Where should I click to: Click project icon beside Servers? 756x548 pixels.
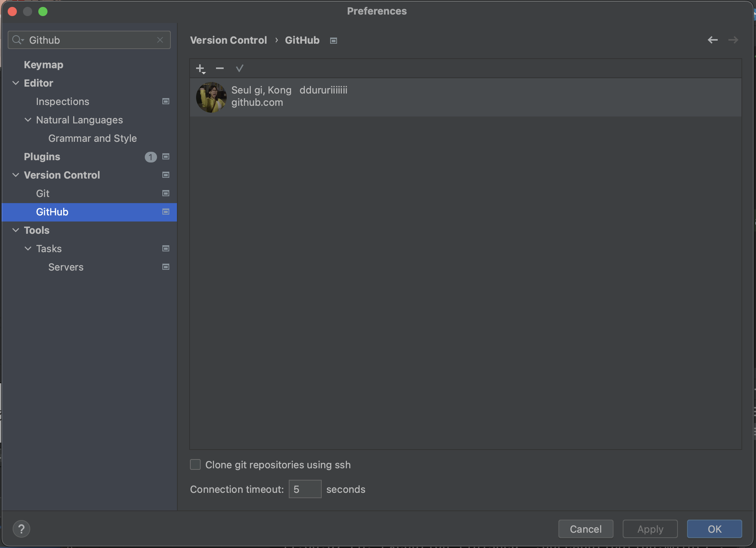coord(166,267)
